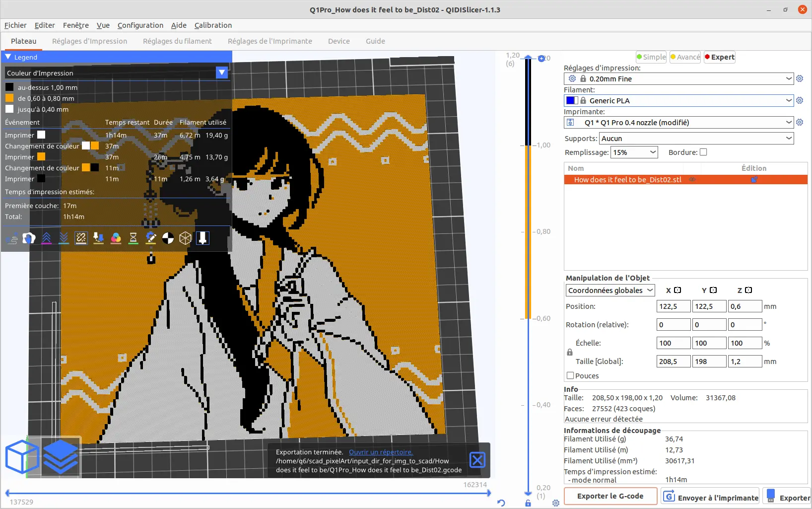Open Coordonnées globales dropdown

coord(610,291)
